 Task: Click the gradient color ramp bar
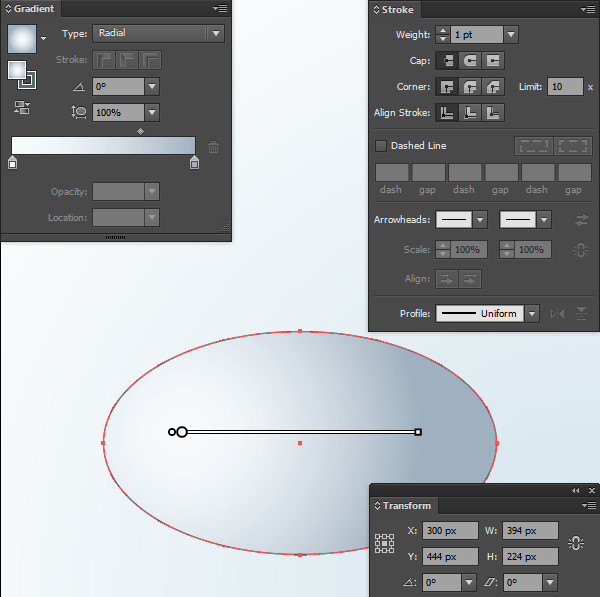click(103, 145)
